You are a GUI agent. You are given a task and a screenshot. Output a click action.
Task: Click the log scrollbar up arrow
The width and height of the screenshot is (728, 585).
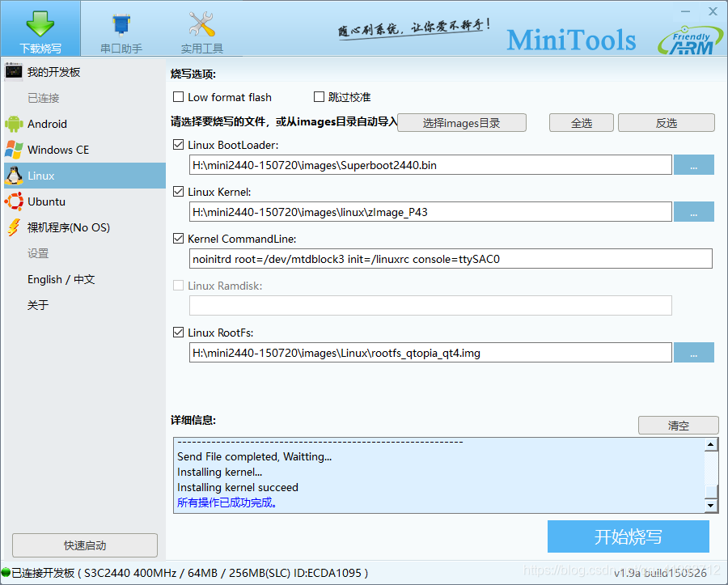click(x=711, y=444)
